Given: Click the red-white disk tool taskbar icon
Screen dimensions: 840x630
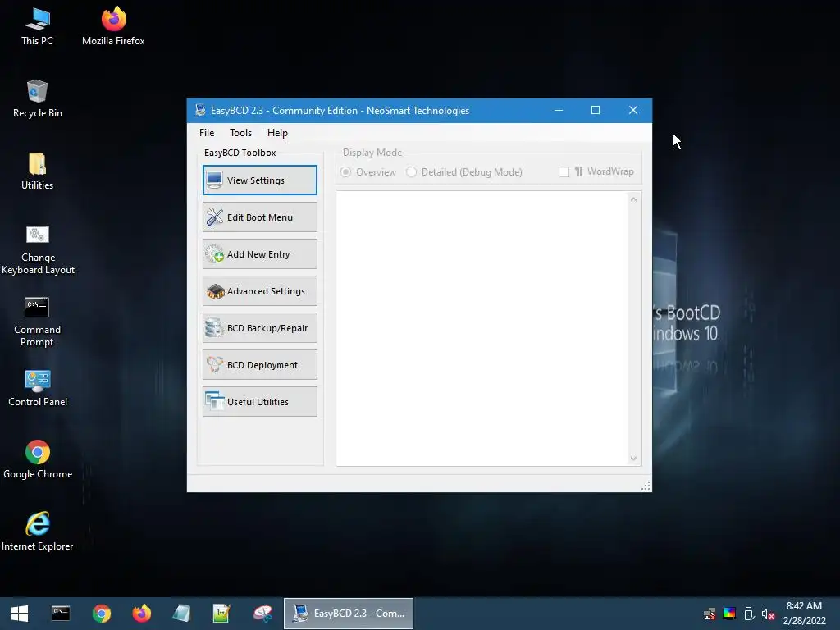Looking at the screenshot, I should 262,614.
